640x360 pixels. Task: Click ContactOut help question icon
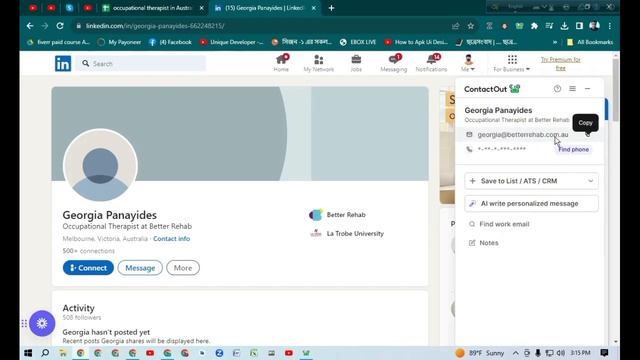(x=557, y=89)
